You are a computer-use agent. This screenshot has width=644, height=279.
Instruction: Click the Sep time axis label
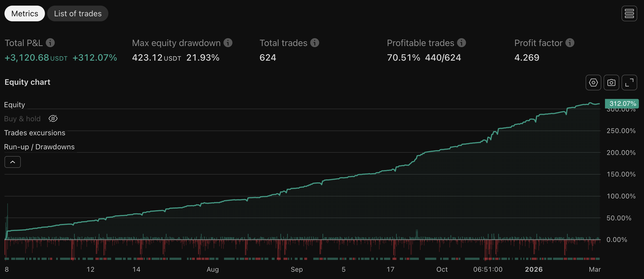tap(297, 269)
